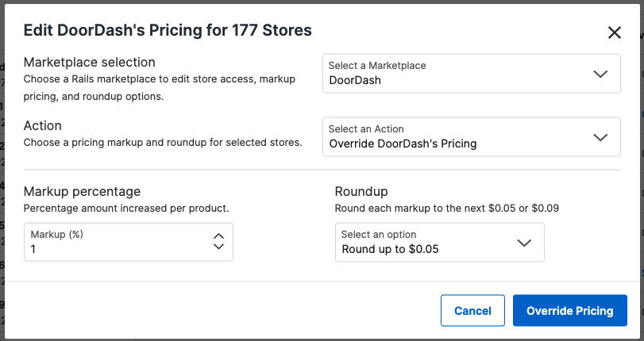Click the Roundup section heading

361,191
